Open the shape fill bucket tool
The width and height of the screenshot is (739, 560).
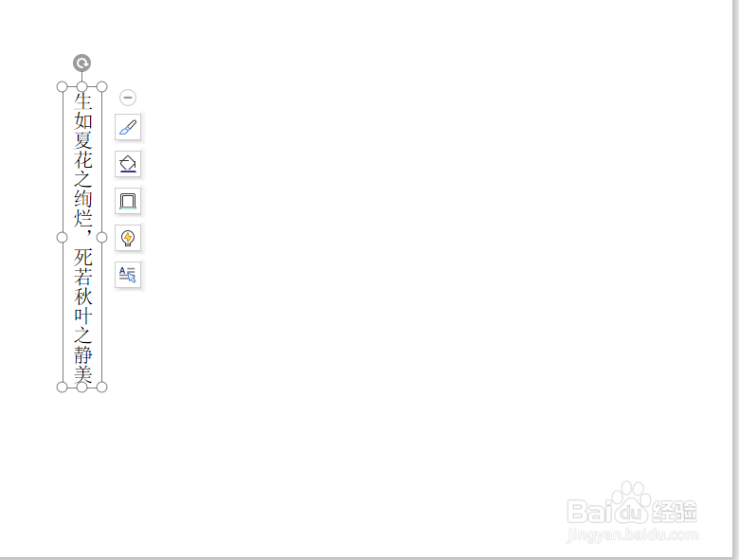[x=128, y=164]
